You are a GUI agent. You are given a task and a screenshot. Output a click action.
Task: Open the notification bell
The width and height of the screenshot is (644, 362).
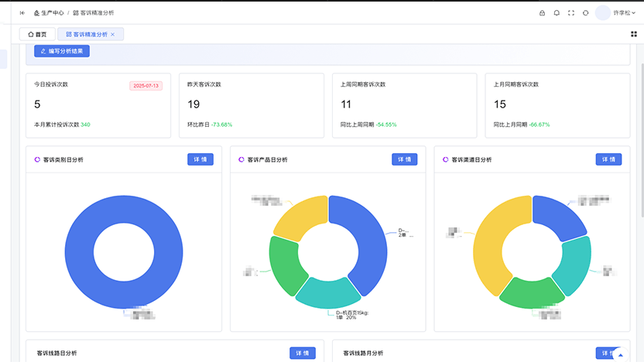[x=557, y=13]
